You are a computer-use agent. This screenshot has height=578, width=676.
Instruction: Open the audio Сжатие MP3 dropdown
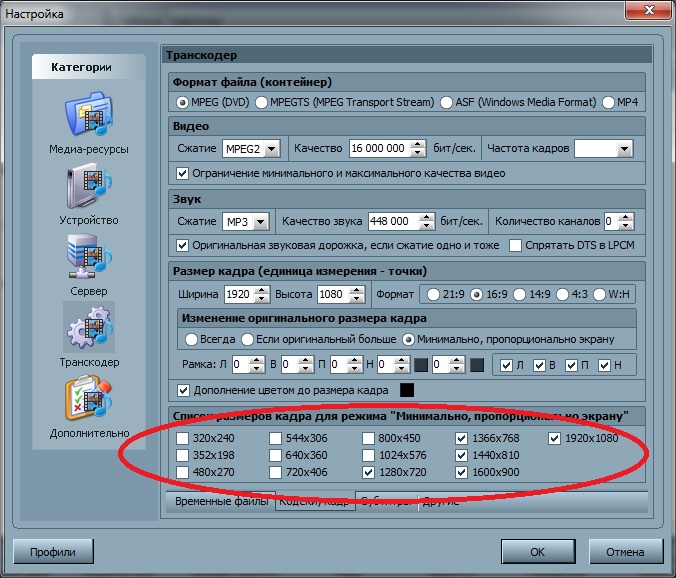(x=260, y=221)
